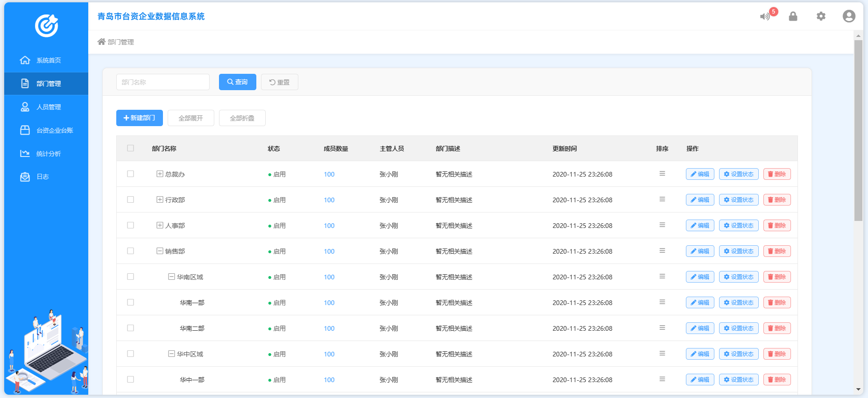Click the 新建部门 button

[140, 118]
